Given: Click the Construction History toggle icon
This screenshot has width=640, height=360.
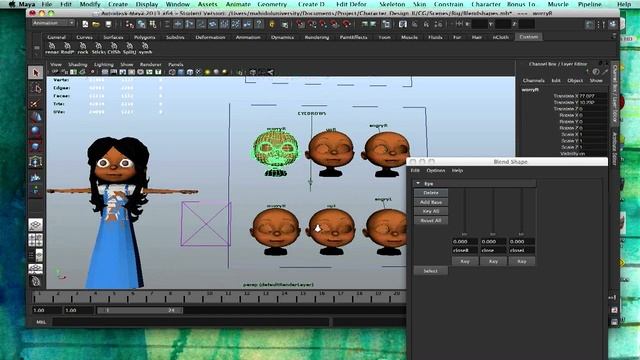Looking at the screenshot, I should [386, 24].
